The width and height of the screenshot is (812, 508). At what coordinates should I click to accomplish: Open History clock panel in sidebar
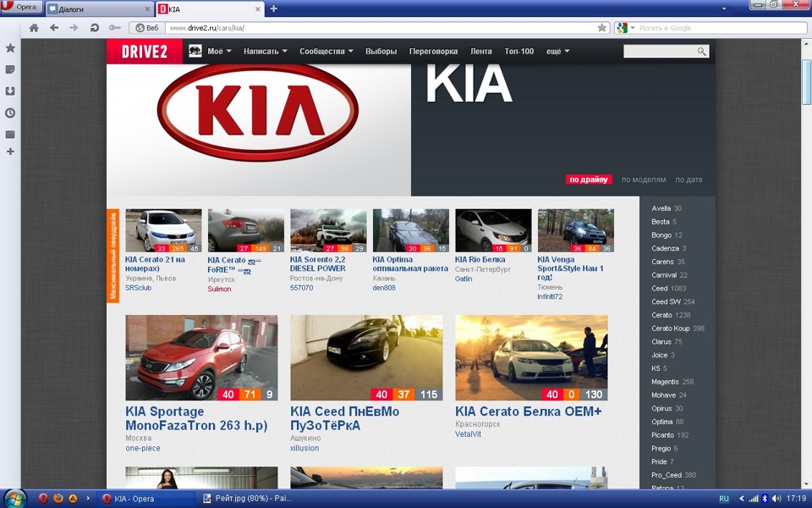coord(10,113)
